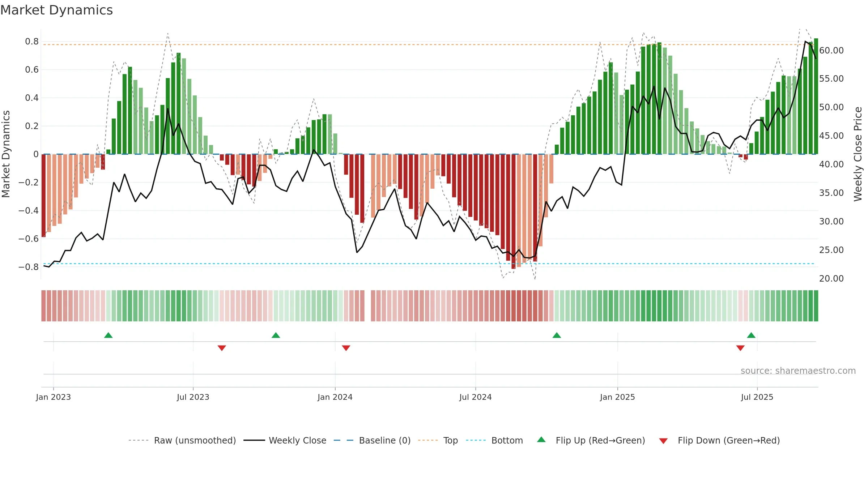
Task: Click the Jul 2025 x-axis label
Action: pos(757,397)
